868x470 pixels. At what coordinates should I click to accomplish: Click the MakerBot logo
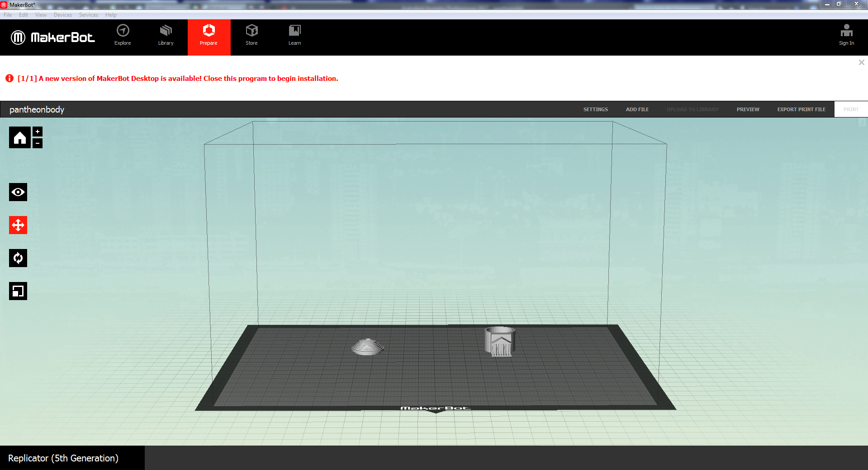tap(53, 37)
